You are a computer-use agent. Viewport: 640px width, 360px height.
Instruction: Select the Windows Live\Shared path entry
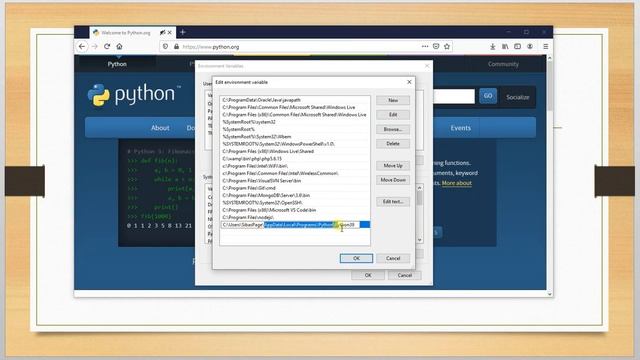295,151
